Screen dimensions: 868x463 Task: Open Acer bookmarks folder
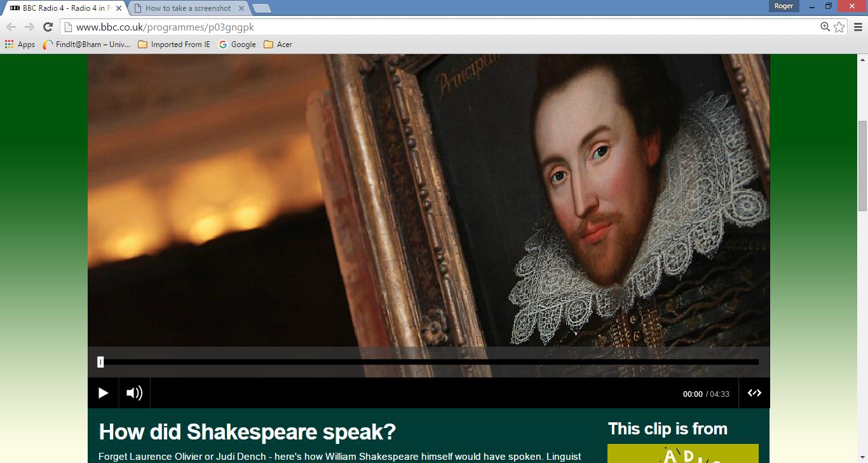click(278, 45)
